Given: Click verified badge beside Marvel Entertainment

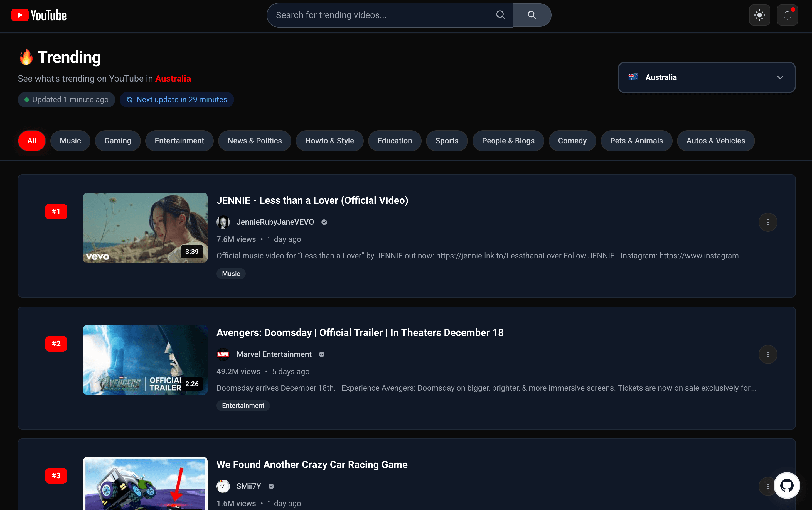Looking at the screenshot, I should pos(322,354).
